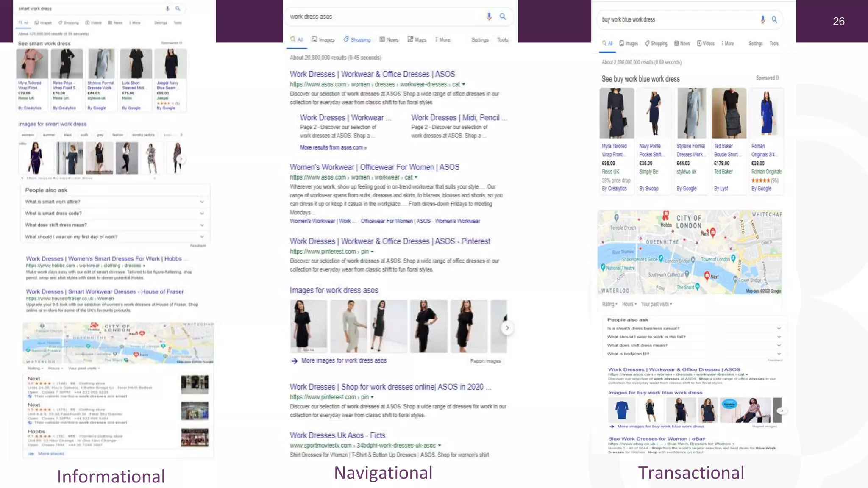Open 'Work Dresses | Workwear & Office Dresses | ASOS' top result
Screen dimensions: 868x488
pos(372,74)
